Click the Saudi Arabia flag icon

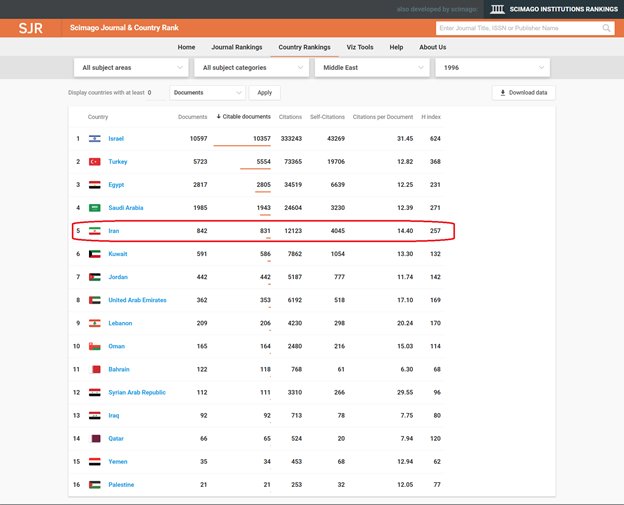[95, 208]
